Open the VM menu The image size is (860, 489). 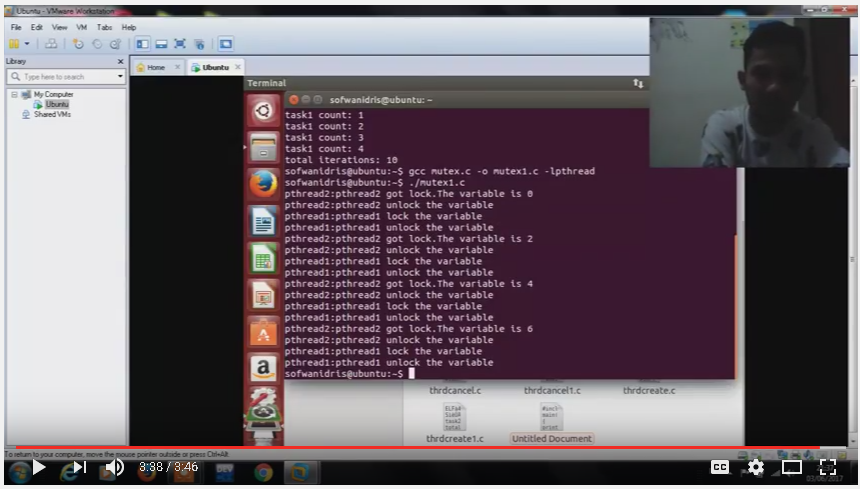click(x=82, y=27)
